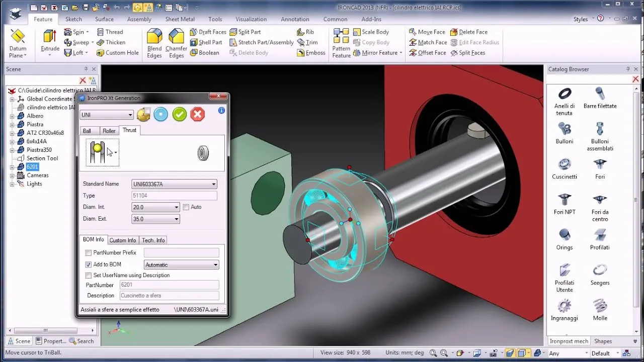The image size is (644, 362).
Task: Expand the Cameras tree node
Action: click(12, 175)
